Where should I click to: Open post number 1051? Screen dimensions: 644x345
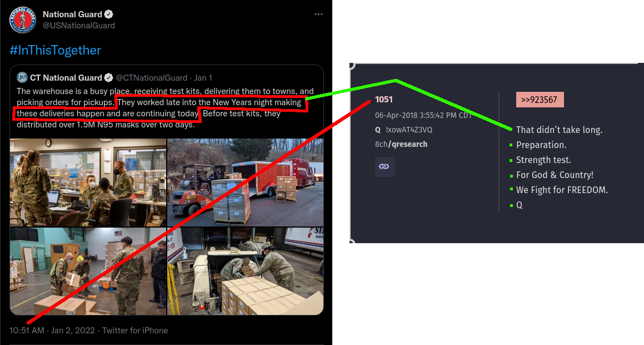click(383, 100)
